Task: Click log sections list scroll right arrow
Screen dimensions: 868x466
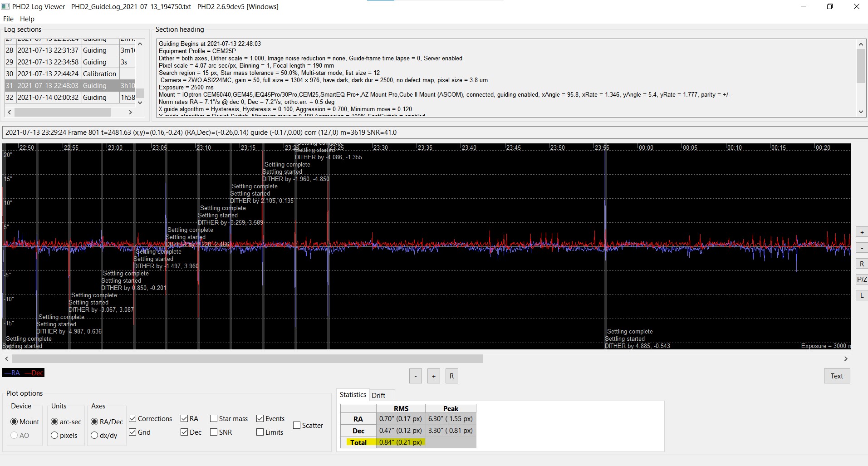Action: coord(131,112)
